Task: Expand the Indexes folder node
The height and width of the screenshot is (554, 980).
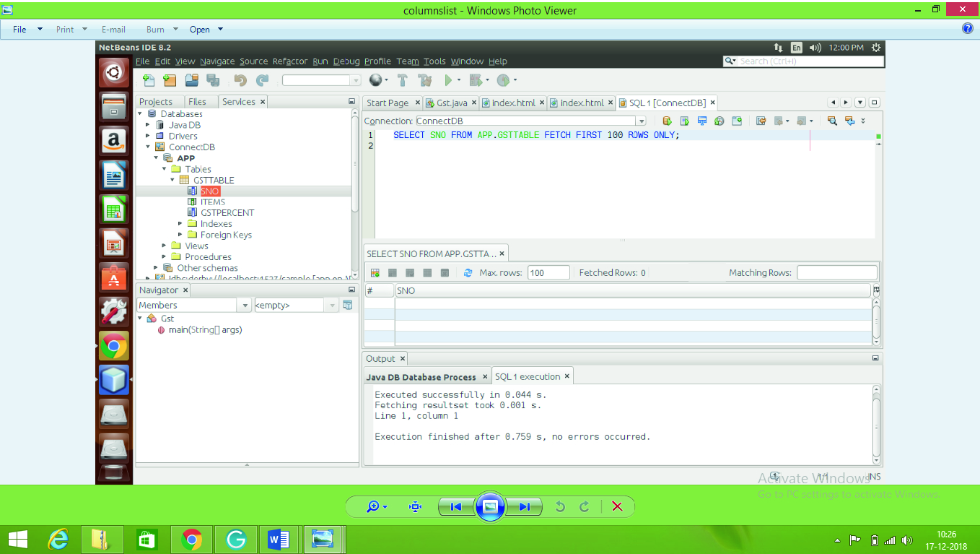Action: point(180,224)
